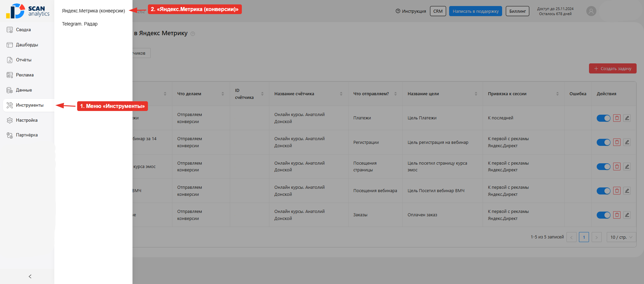Click the Оплачен заказ goal name
This screenshot has height=284, width=644.
tap(422, 215)
